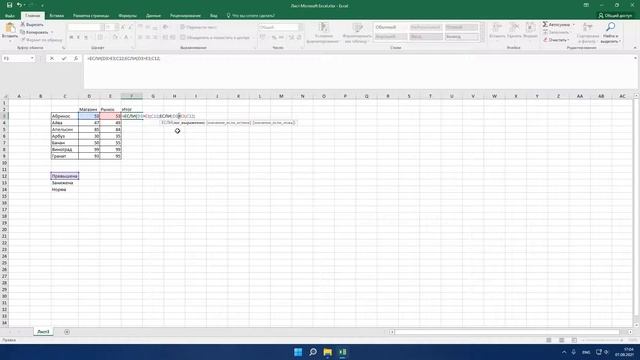Click the Tell Me search box
640x360 pixels.
click(251, 16)
